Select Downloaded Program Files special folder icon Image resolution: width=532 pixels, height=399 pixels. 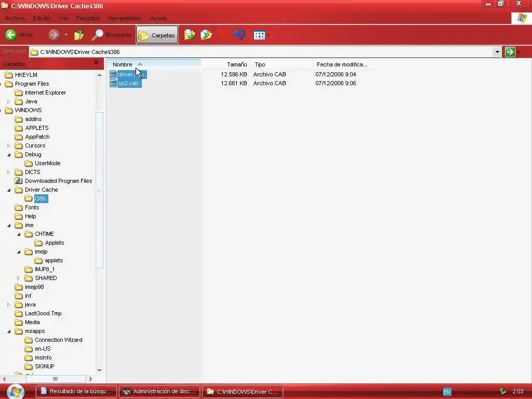tap(19, 181)
